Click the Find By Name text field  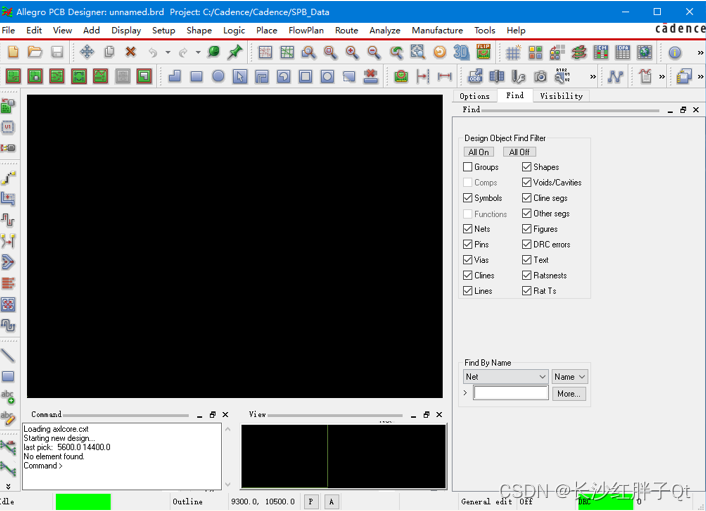pos(511,393)
